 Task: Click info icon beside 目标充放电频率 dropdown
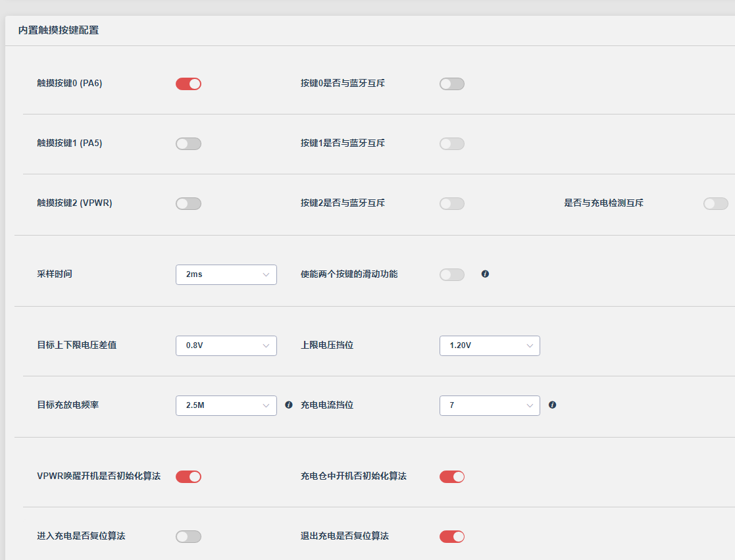click(289, 405)
